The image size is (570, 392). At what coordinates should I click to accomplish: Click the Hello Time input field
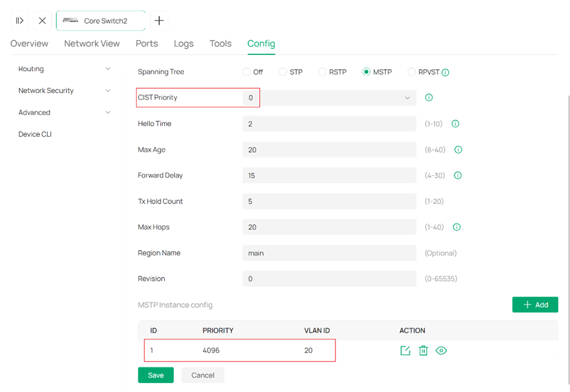point(329,124)
